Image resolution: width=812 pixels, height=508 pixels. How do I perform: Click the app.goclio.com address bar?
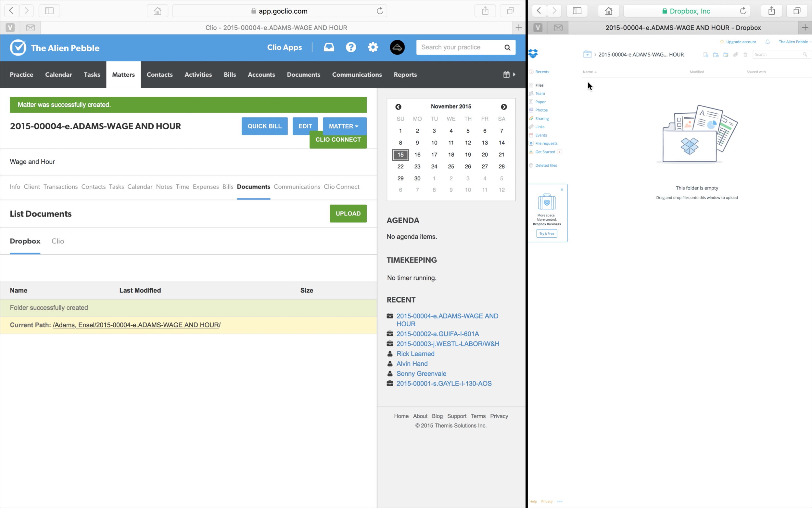pos(279,11)
